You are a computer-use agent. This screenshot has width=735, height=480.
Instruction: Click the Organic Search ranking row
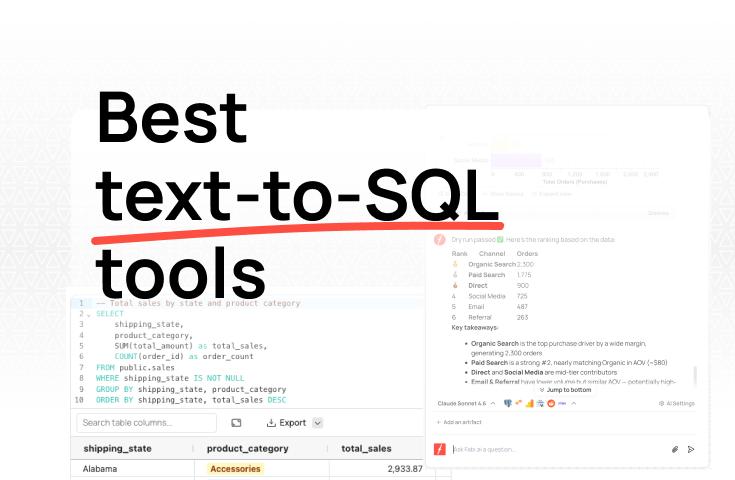[493, 264]
